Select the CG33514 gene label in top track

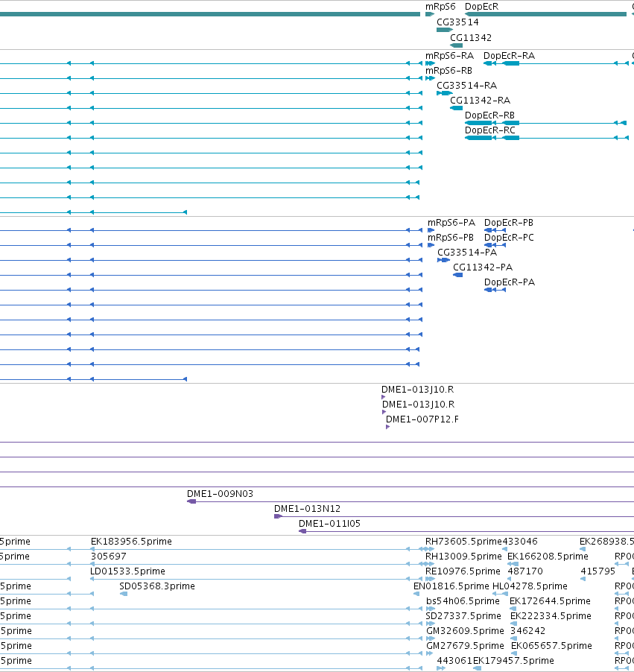tap(457, 22)
